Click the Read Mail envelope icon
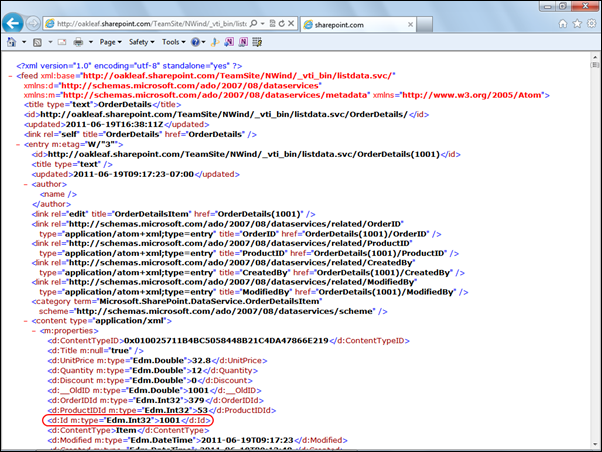 (62, 42)
